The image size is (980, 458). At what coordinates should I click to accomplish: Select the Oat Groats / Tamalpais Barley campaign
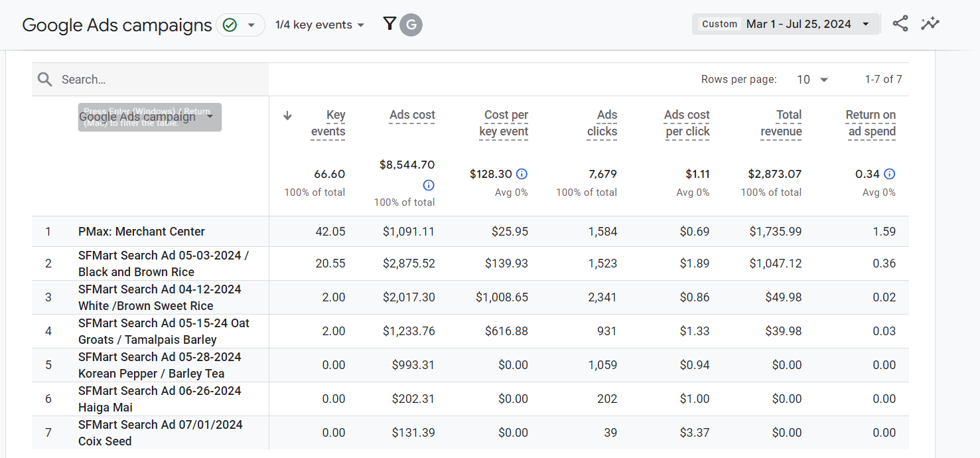pos(164,331)
